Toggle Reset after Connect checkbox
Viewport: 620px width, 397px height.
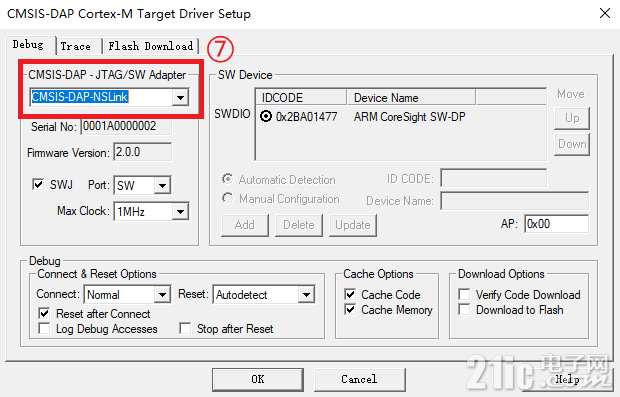[44, 314]
